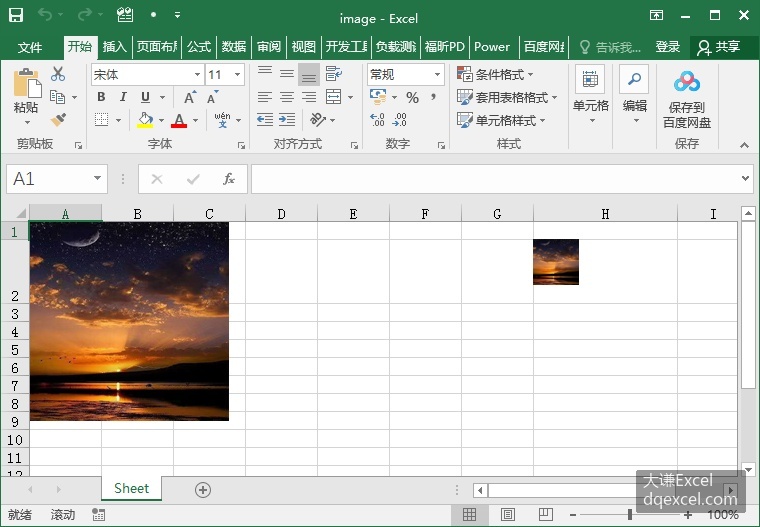760x527 pixels.
Task: Align text to the left
Action: tap(265, 97)
